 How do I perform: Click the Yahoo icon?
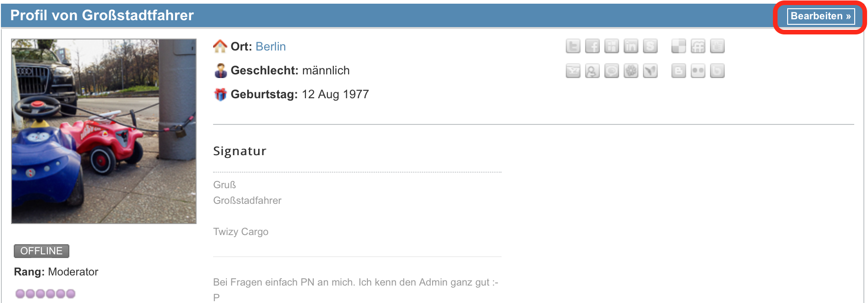tap(573, 71)
